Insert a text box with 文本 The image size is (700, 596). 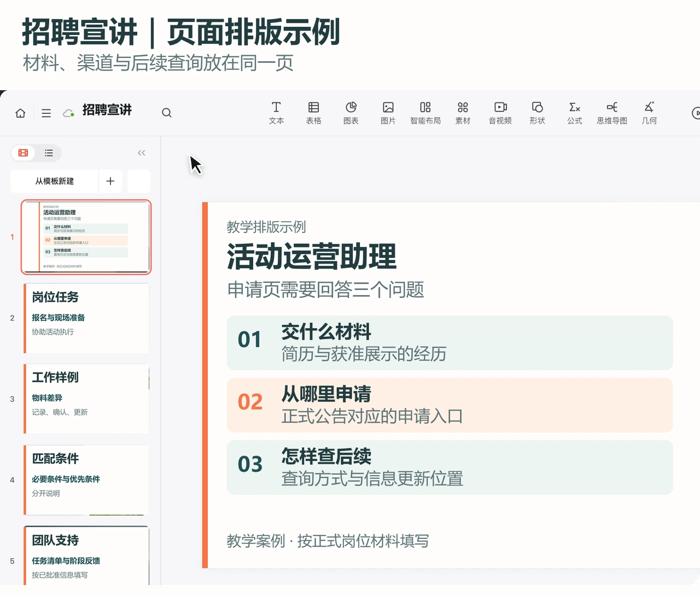(276, 113)
